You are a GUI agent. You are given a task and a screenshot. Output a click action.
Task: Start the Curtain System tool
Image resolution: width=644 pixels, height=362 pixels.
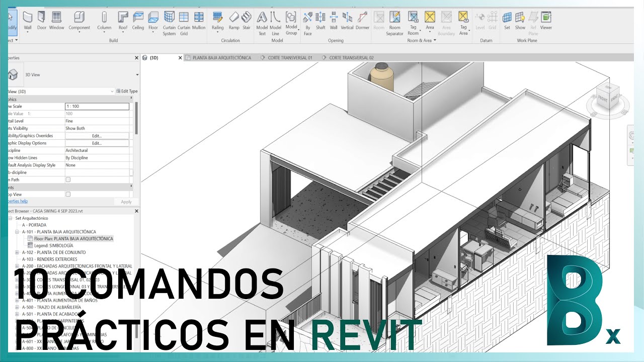[x=170, y=24]
